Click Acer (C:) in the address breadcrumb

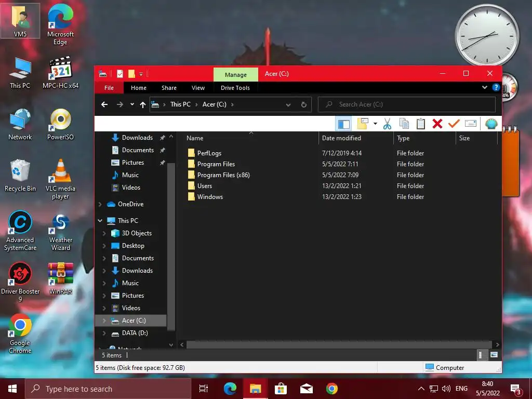coord(215,104)
